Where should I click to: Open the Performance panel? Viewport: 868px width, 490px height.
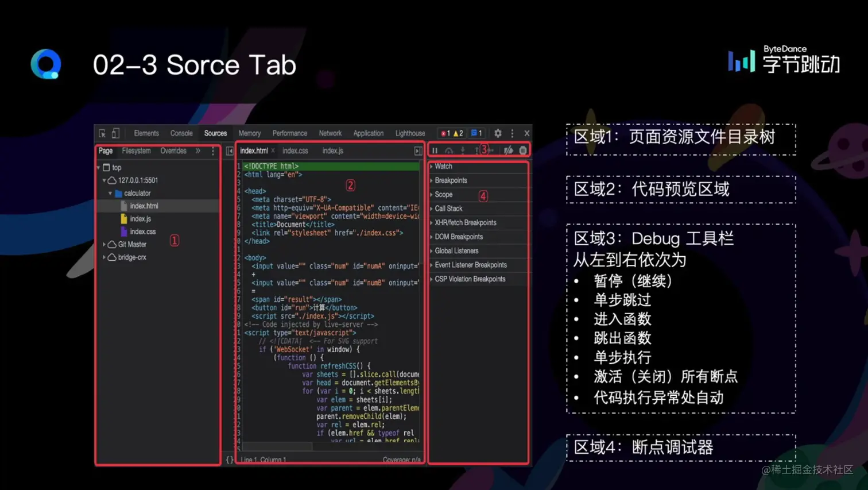click(290, 133)
